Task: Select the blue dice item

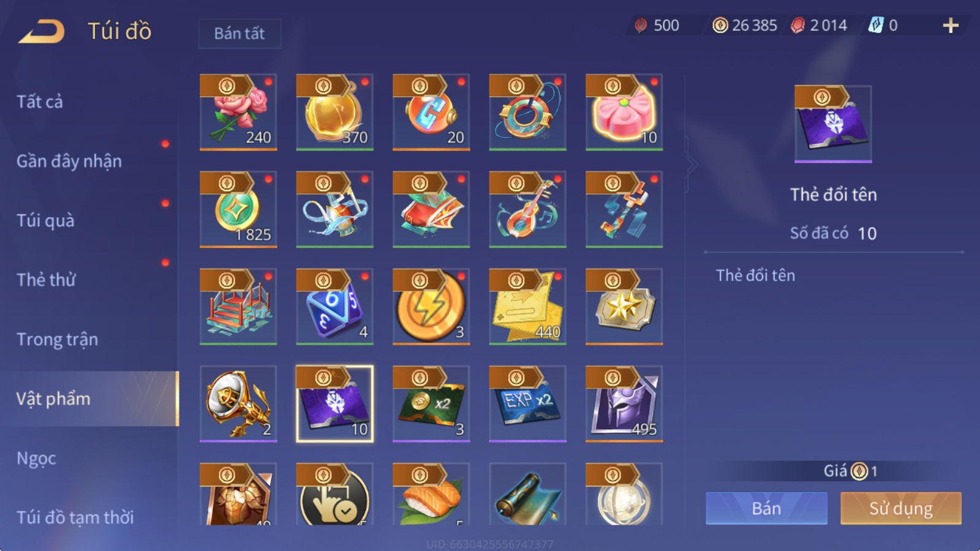Action: pyautogui.click(x=334, y=307)
